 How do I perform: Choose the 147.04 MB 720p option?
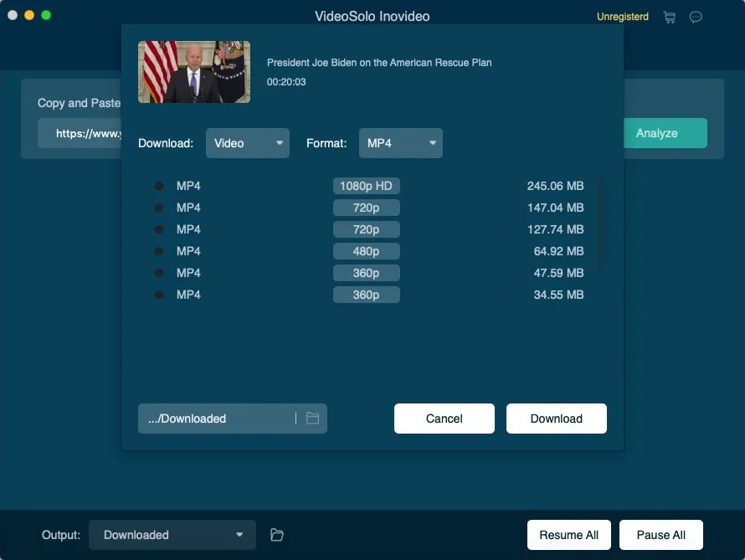(x=159, y=207)
